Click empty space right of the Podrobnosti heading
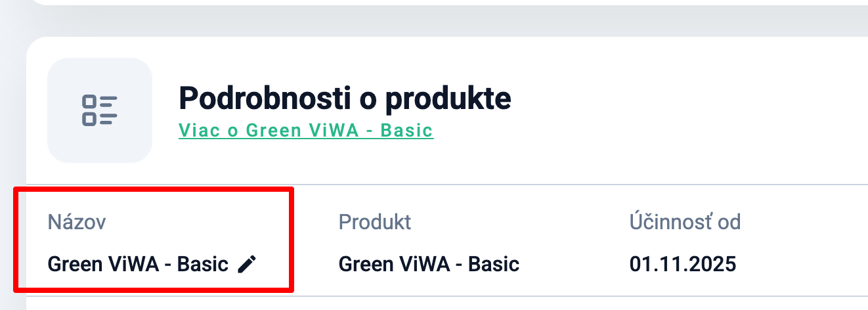 (689, 99)
